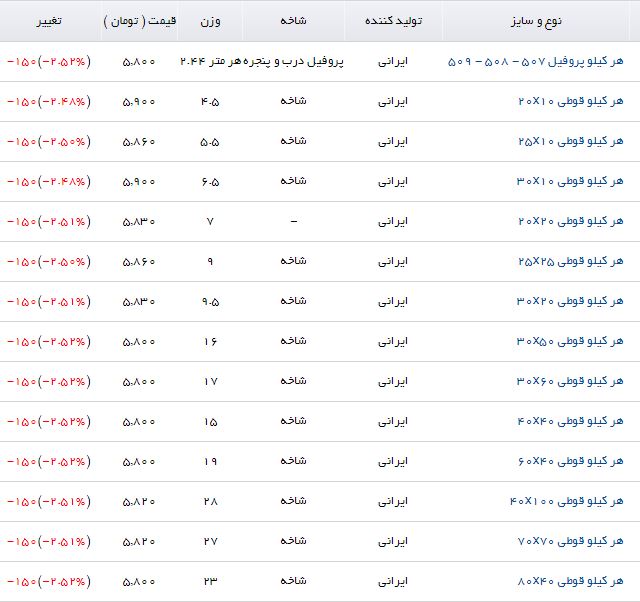Select price ۵,۸۳۰ in the ۲۰X۲۰ row
Screen dimensions: 640x602
139,222
